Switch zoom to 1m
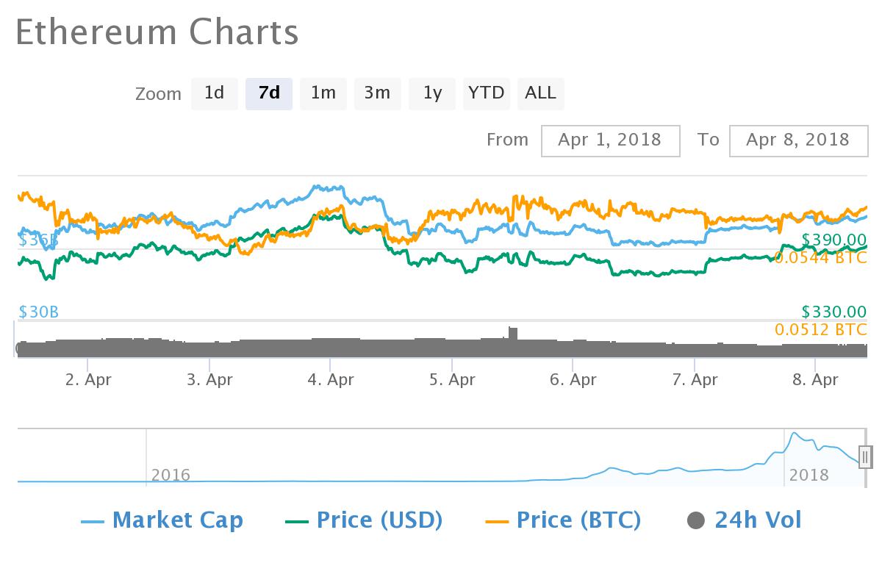Image resolution: width=882 pixels, height=588 pixels. point(323,93)
